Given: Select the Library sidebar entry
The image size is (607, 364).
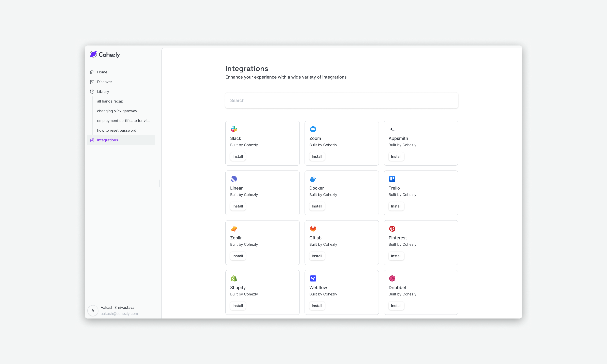Looking at the screenshot, I should (x=103, y=91).
